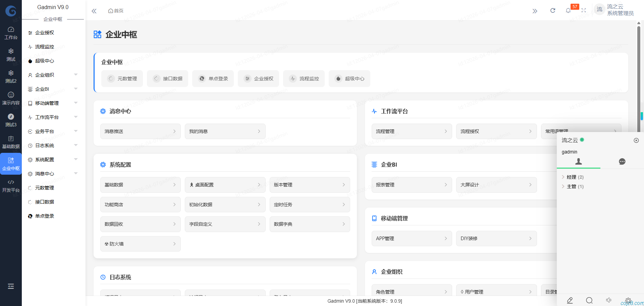Enter fullscreen via the expand icon

584,10
